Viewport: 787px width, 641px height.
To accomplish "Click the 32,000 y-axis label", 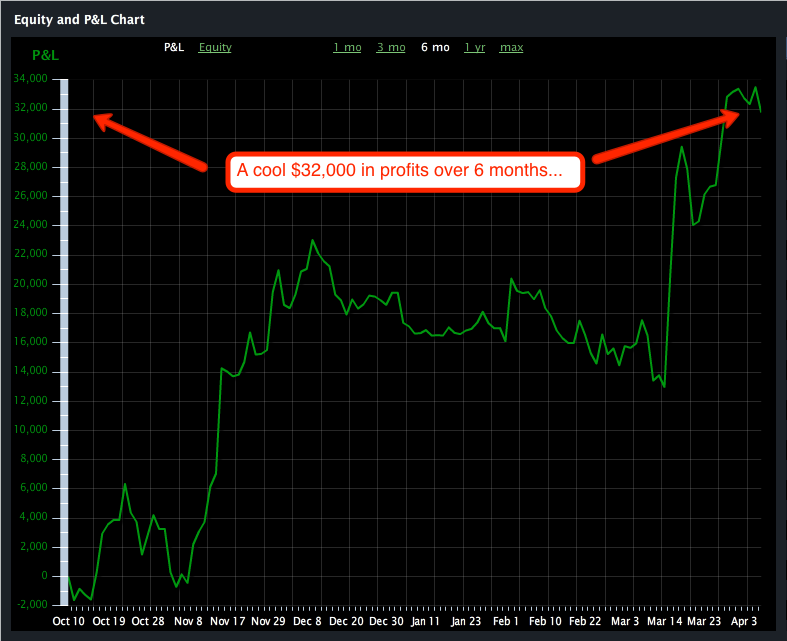I will pyautogui.click(x=30, y=107).
